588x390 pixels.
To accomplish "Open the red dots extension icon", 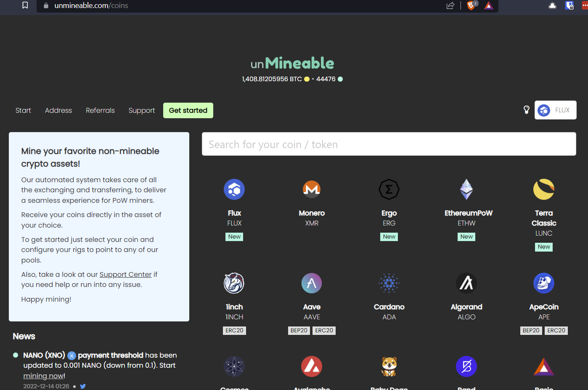I will pos(585,5).
